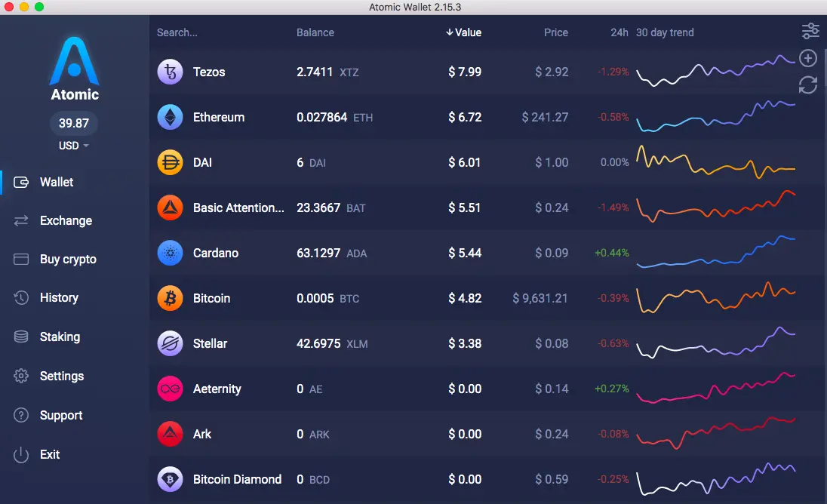Viewport: 827px width, 504px height.
Task: Select the Cardano asset name
Action: (216, 253)
